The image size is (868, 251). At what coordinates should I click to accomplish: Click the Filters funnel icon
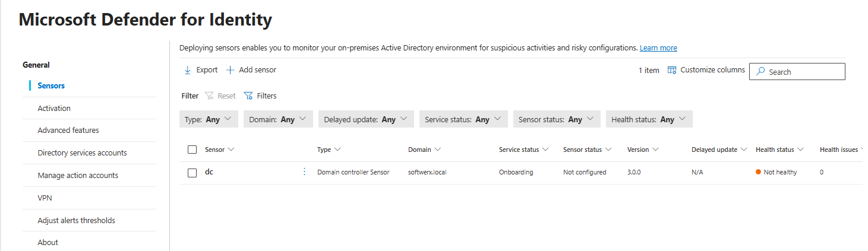point(248,96)
